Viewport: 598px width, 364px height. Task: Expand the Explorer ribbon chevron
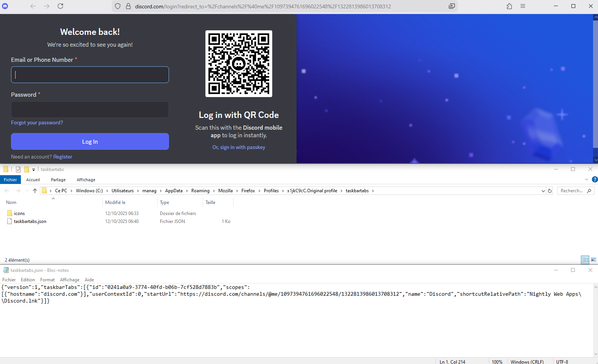coord(587,179)
